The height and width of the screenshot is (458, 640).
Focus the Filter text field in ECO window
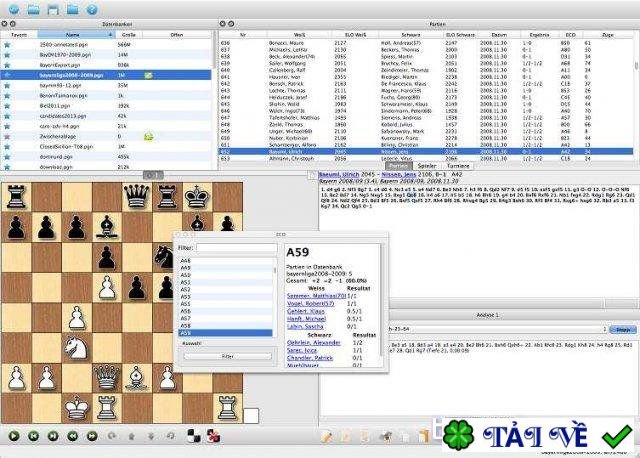236,248
